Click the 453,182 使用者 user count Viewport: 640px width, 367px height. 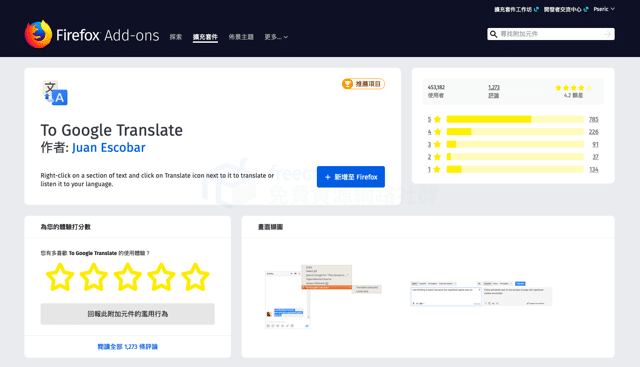[436, 91]
